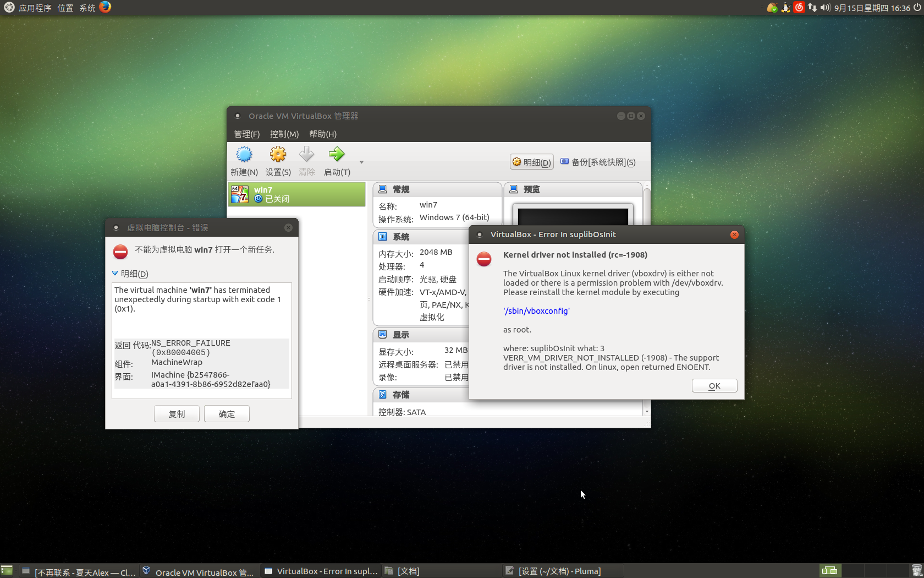Click the red error icon in kernel driver dialog

pos(484,259)
